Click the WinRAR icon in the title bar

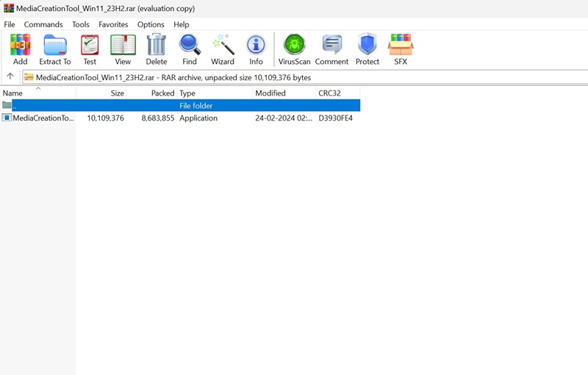(x=9, y=8)
